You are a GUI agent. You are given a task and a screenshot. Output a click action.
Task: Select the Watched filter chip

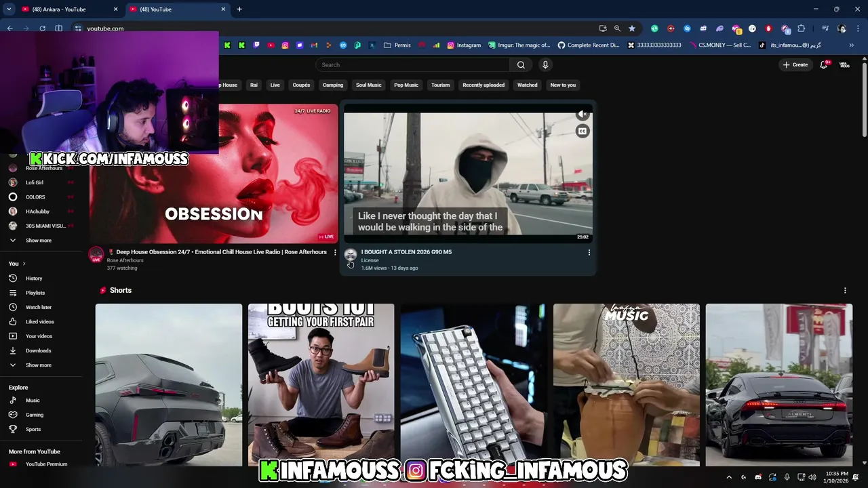(528, 85)
